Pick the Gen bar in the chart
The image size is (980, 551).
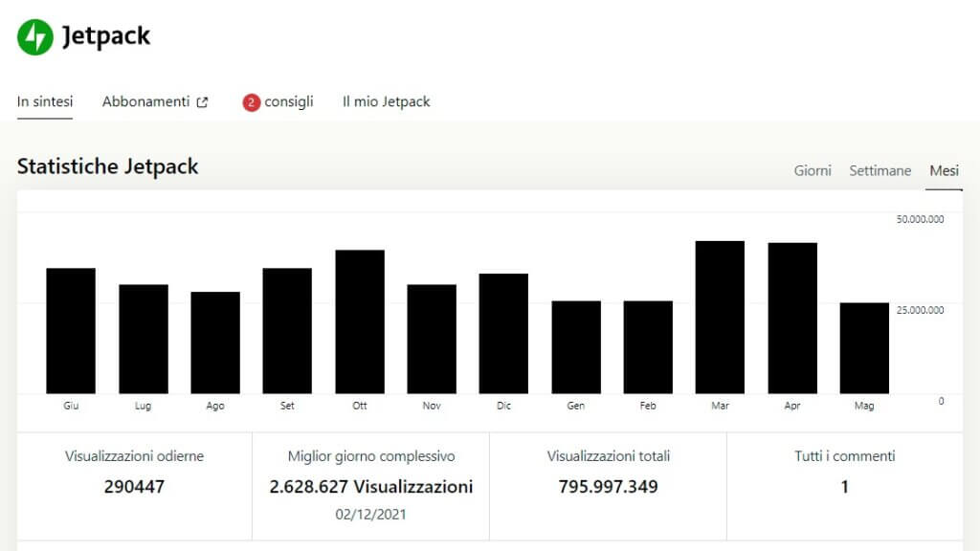pos(575,347)
